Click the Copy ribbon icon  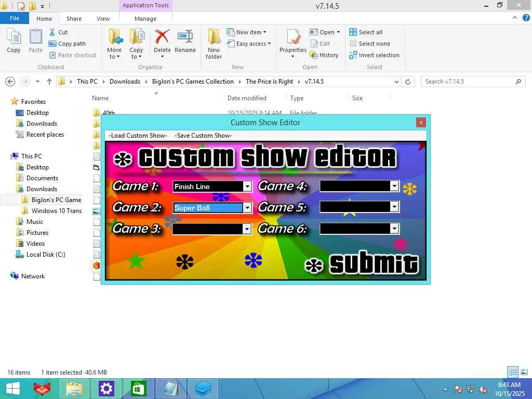point(14,41)
